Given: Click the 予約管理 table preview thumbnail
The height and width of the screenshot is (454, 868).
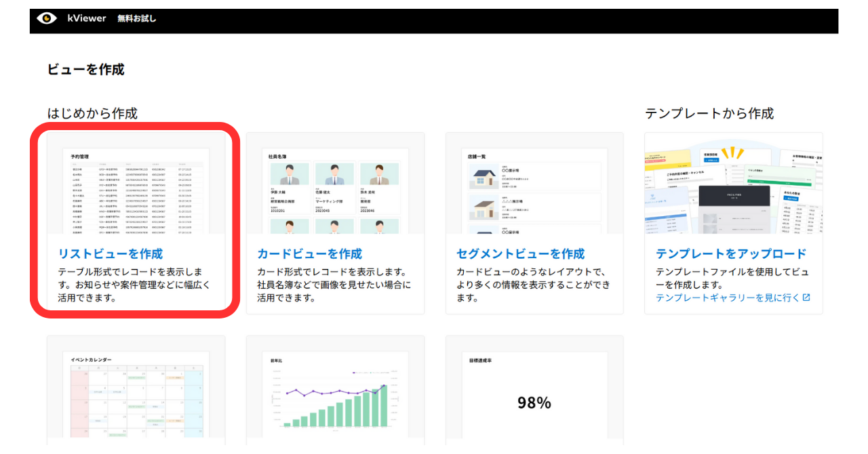Looking at the screenshot, I should click(x=134, y=190).
